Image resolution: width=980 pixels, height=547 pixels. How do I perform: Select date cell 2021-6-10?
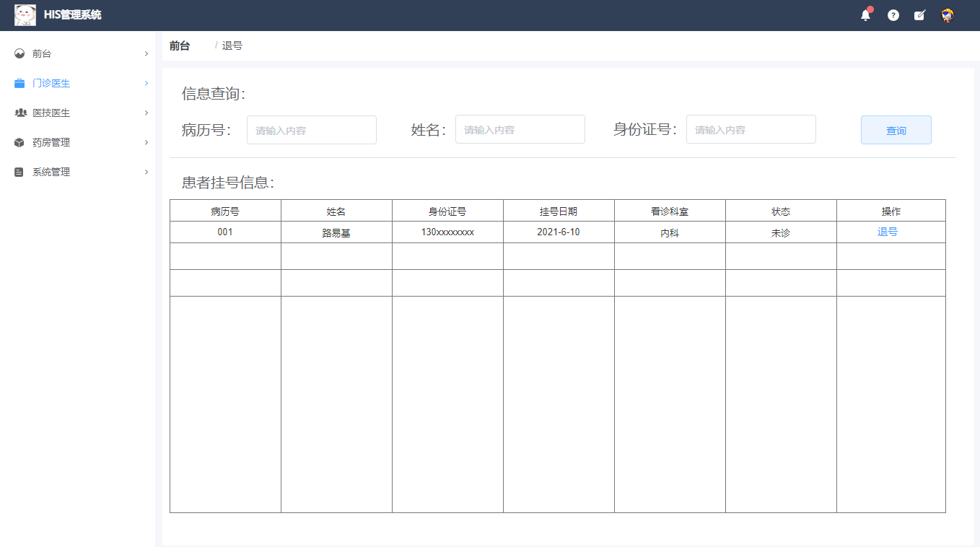pos(559,232)
